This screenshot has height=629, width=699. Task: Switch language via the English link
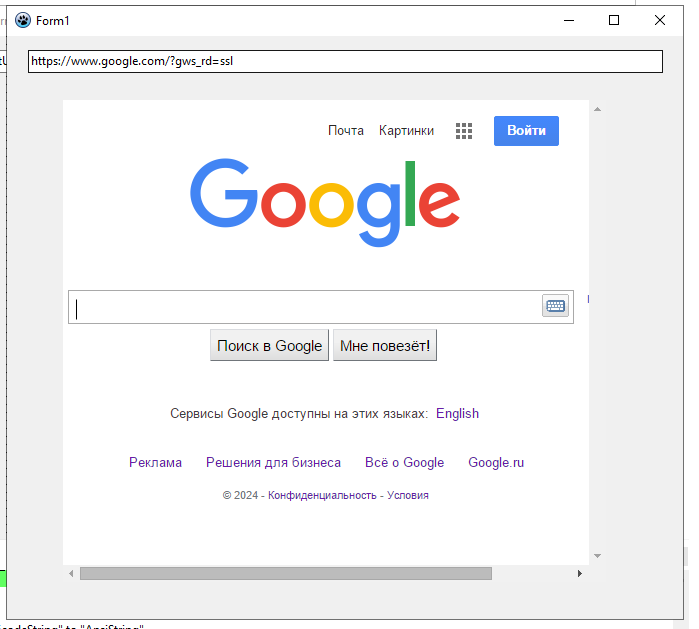pyautogui.click(x=457, y=414)
